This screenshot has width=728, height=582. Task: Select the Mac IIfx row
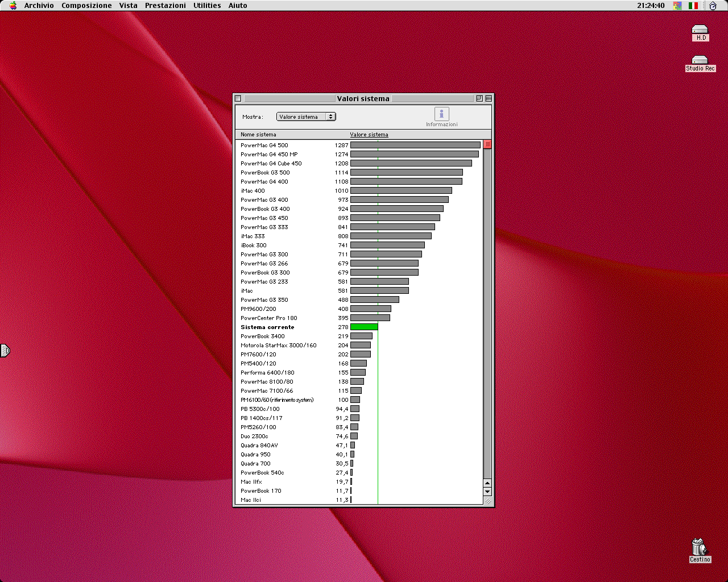click(x=359, y=481)
